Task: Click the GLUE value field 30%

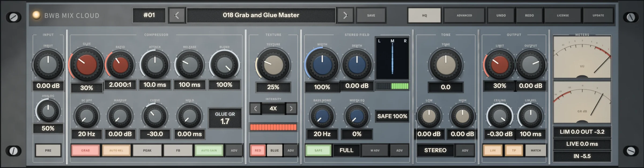Action: [87, 88]
